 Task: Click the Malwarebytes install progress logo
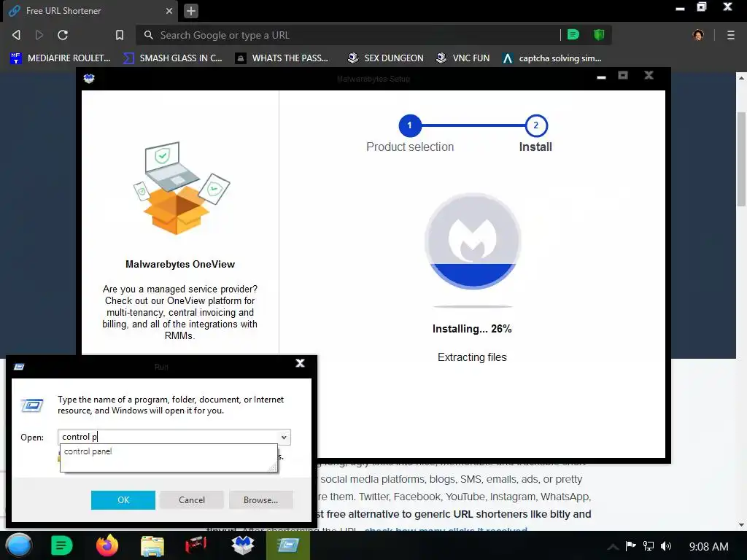pos(473,241)
